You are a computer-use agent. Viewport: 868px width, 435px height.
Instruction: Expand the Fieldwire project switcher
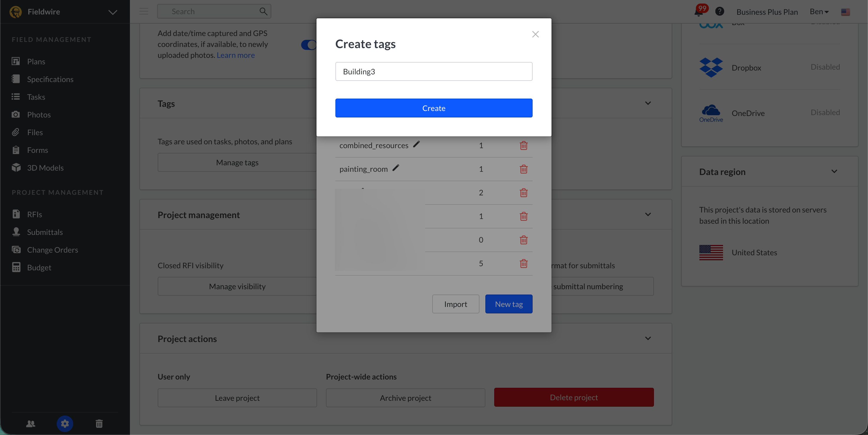click(112, 12)
